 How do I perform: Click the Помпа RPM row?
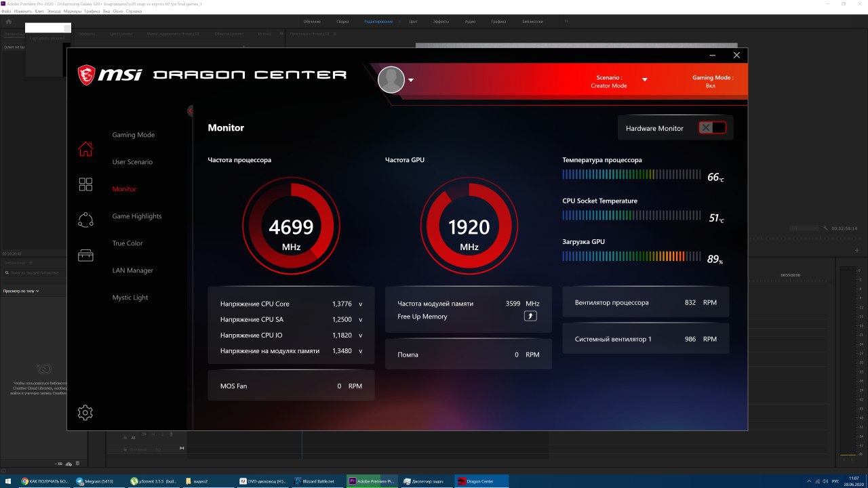469,354
